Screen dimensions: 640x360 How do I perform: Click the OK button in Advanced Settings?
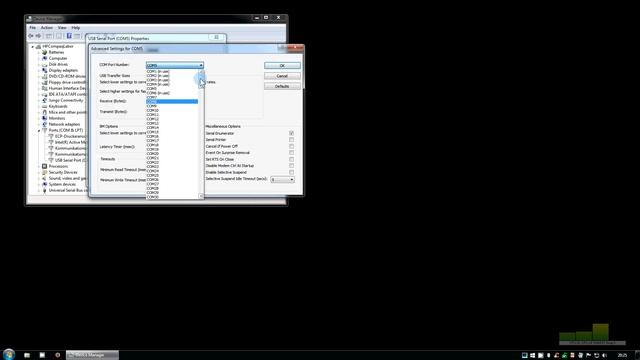click(x=282, y=66)
